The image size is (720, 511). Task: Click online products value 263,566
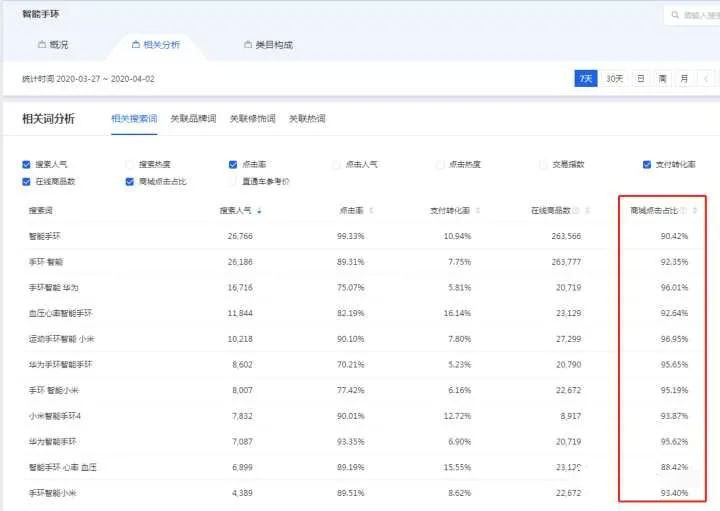(566, 236)
